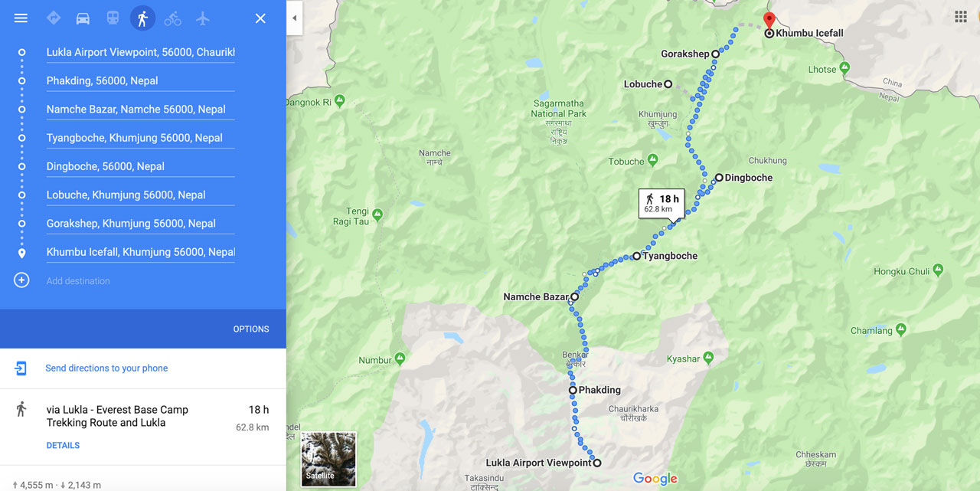
Task: Close the directions panel
Action: tap(260, 18)
